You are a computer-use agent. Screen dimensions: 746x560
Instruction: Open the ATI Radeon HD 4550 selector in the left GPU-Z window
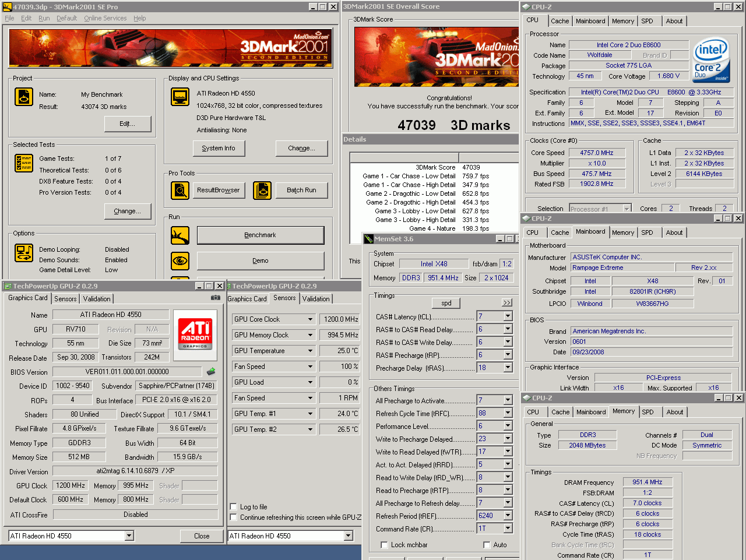71,536
